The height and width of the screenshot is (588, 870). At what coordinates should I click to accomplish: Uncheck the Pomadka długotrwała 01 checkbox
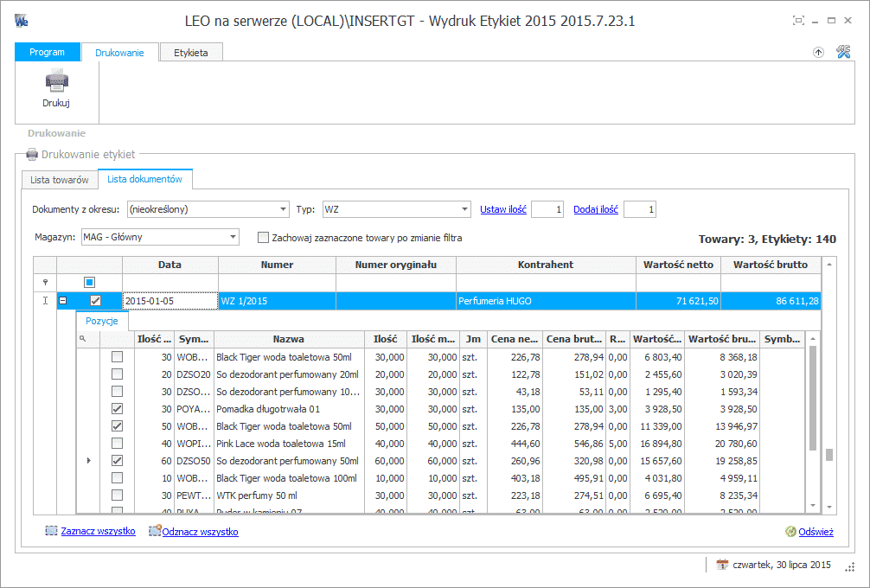pyautogui.click(x=117, y=409)
